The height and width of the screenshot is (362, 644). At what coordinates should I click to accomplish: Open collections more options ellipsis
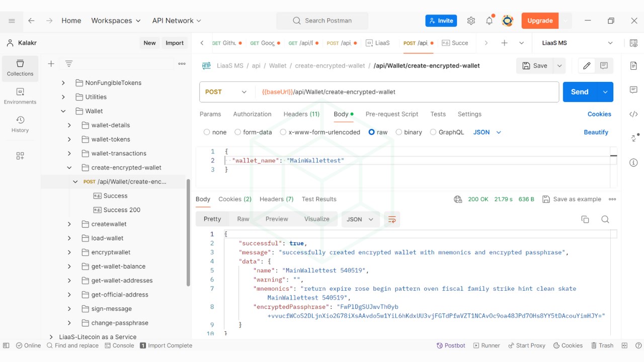182,63
